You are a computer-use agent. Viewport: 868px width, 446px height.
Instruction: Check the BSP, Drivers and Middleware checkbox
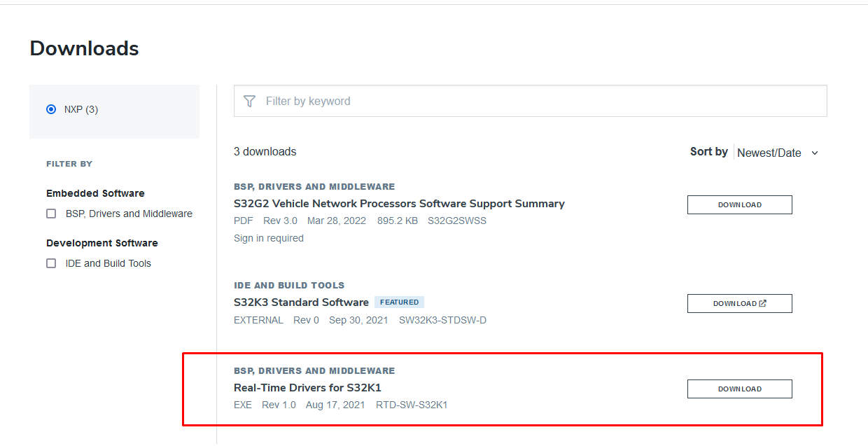tap(51, 214)
